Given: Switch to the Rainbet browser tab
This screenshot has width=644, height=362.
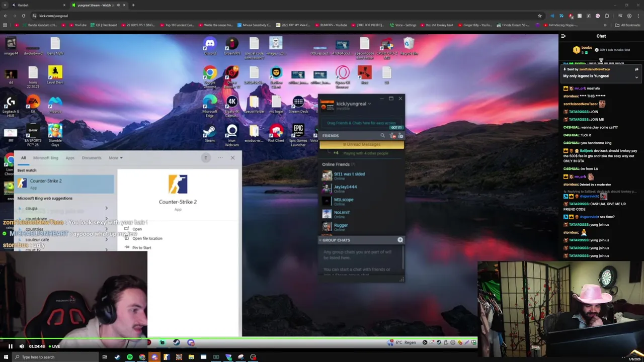Looking at the screenshot, I should click(39, 5).
